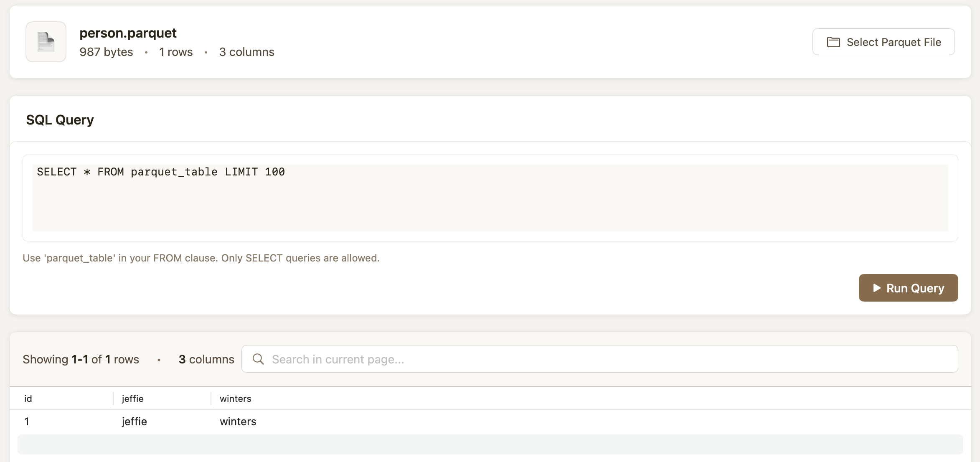Viewport: 980px width, 462px height.
Task: Click the winters data cell in the first row
Action: [238, 421]
